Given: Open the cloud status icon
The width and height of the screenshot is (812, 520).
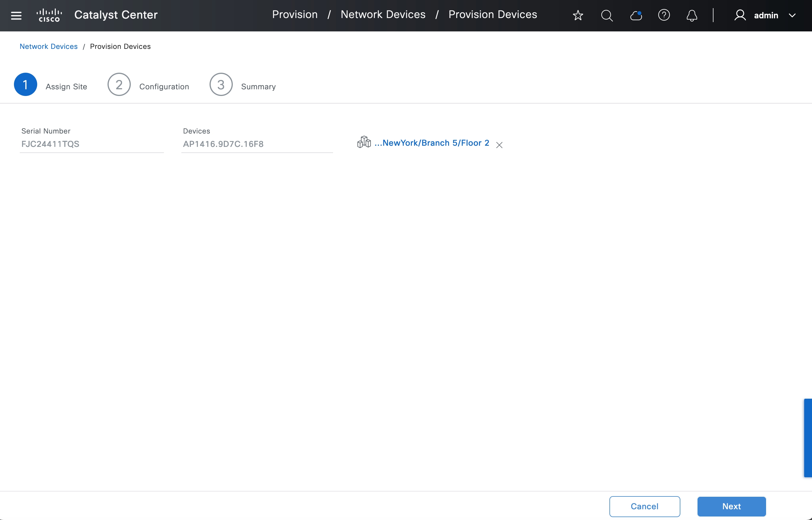Looking at the screenshot, I should 636,15.
